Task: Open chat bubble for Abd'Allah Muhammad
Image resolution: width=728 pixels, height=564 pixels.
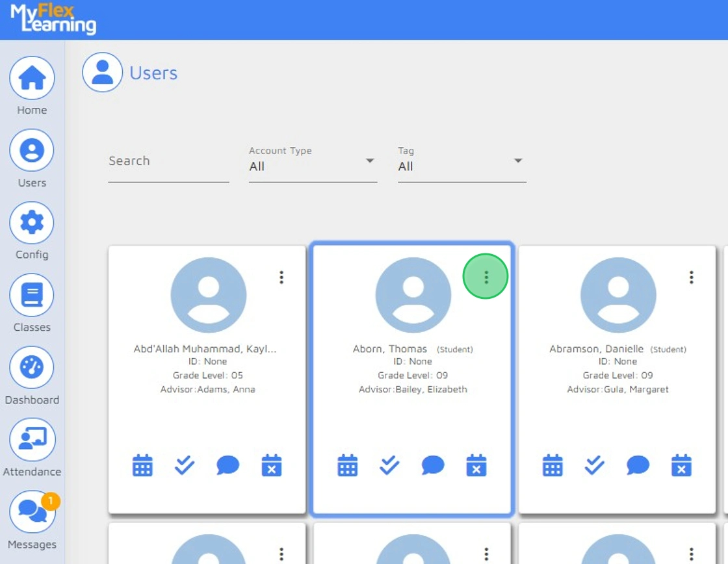Action: tap(228, 465)
